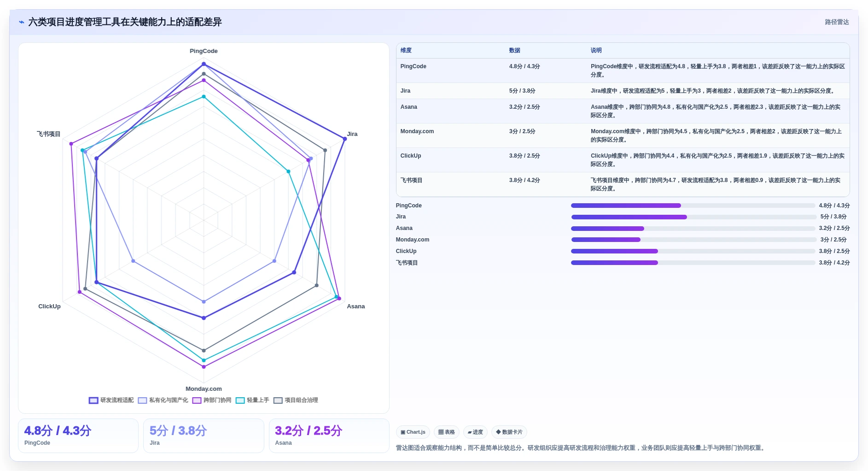Select the Jira row in the table
The image size is (868, 471).
(623, 91)
